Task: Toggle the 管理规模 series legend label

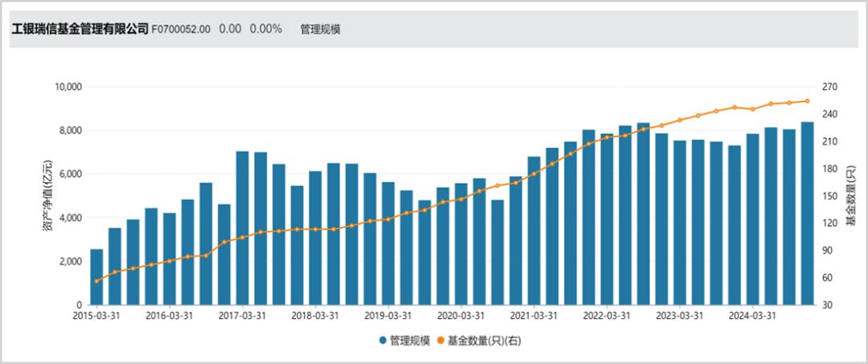Action: pos(408,341)
